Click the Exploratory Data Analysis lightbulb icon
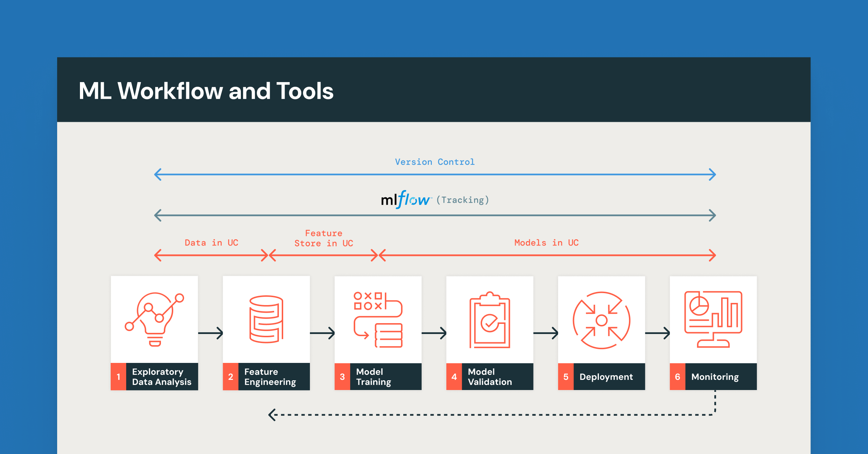Screen dimensions: 868x454 [154, 319]
